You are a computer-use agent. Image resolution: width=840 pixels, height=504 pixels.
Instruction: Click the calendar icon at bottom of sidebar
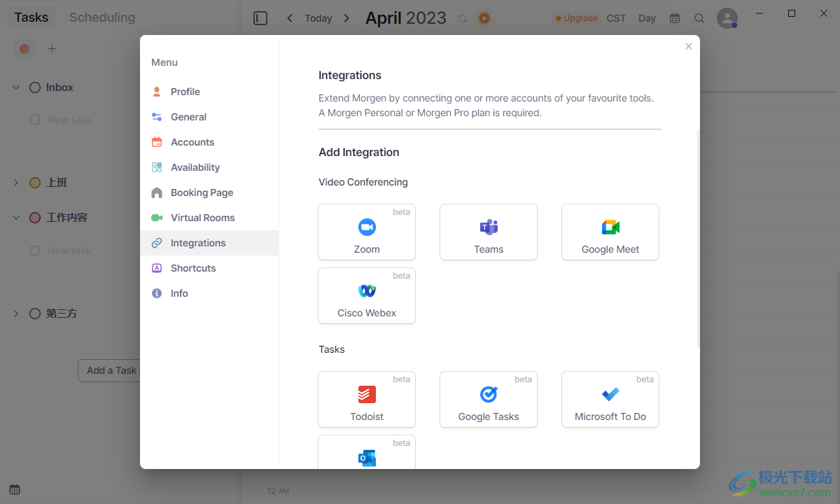tap(15, 489)
